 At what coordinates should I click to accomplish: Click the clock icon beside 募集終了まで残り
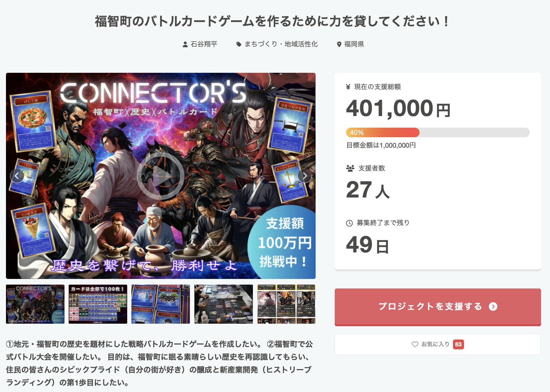click(349, 223)
